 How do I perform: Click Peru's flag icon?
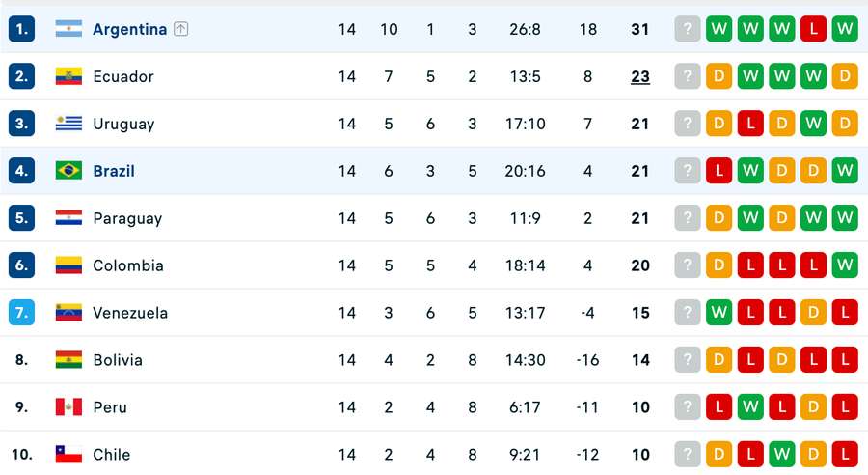(68, 407)
